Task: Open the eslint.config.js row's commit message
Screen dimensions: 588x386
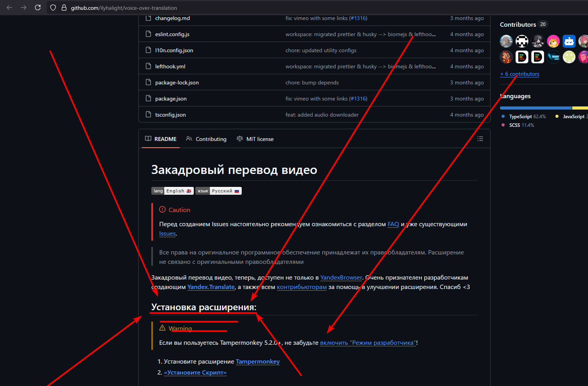Action: coord(360,34)
